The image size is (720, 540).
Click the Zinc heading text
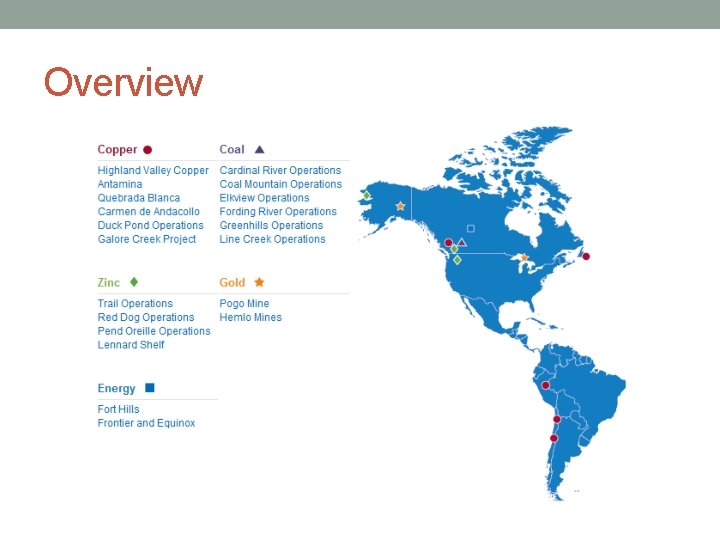[x=108, y=282]
